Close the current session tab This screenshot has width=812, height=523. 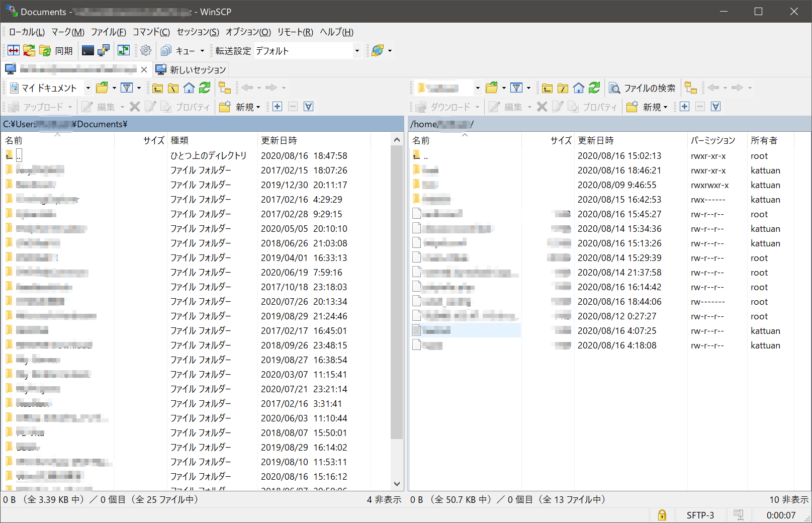pos(144,69)
